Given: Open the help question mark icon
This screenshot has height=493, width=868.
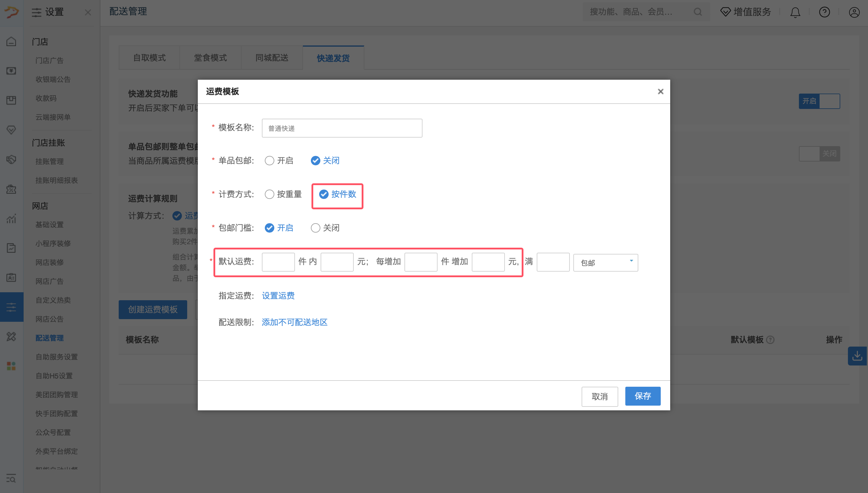Looking at the screenshot, I should click(x=824, y=12).
